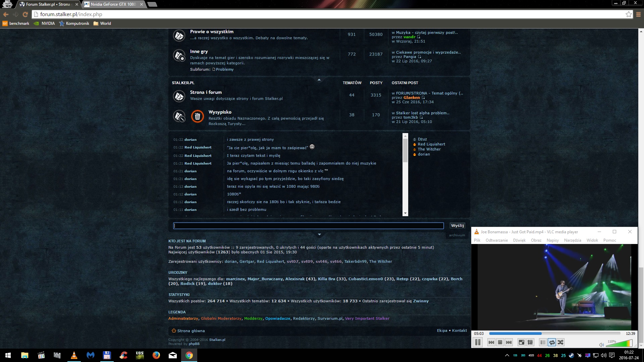This screenshot has height=362, width=644.
Task: Click the chat message input field
Action: coord(308,226)
